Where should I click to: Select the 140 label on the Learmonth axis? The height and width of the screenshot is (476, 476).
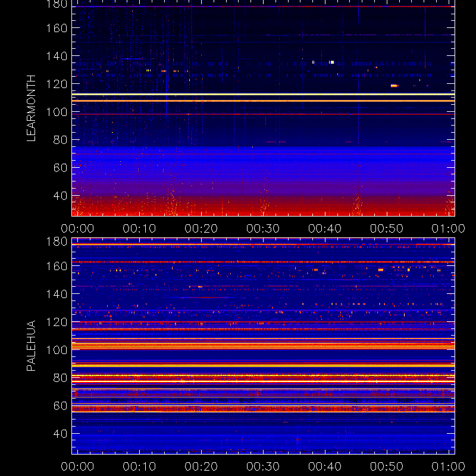tap(57, 56)
